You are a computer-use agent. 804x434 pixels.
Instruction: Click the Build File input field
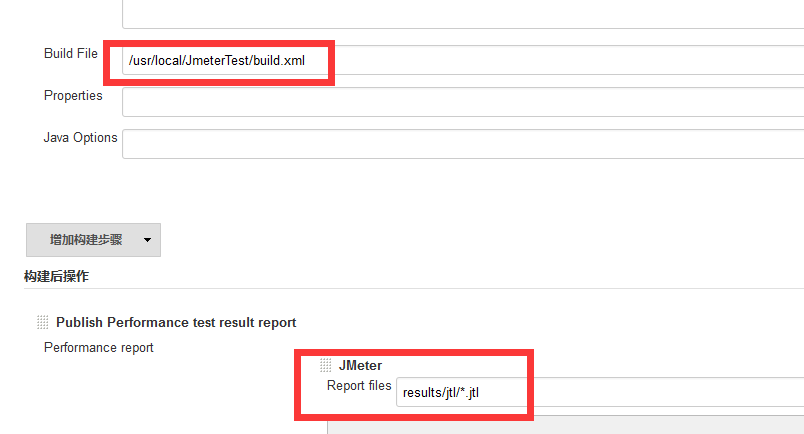463,61
